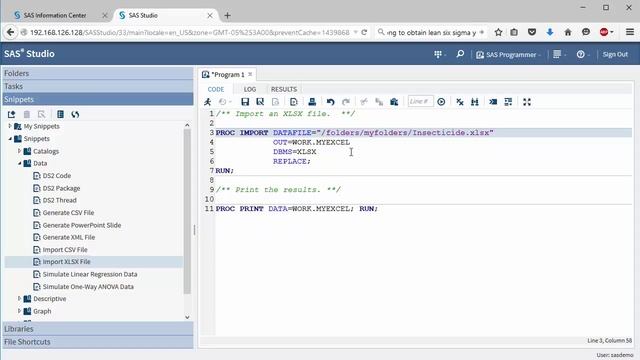Click the Delete snippet trash icon
The height and width of the screenshot is (360, 640).
pos(27,114)
